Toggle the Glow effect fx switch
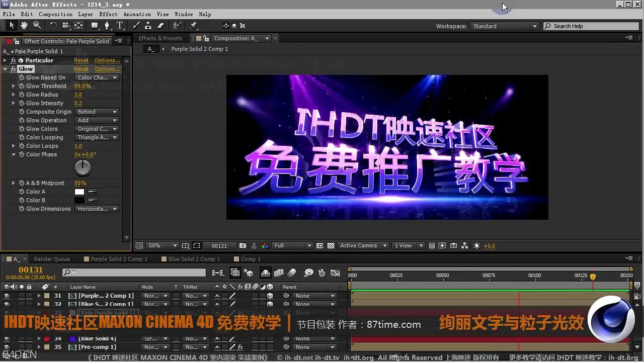Viewport: 644px width, 362px height. coord(14,69)
